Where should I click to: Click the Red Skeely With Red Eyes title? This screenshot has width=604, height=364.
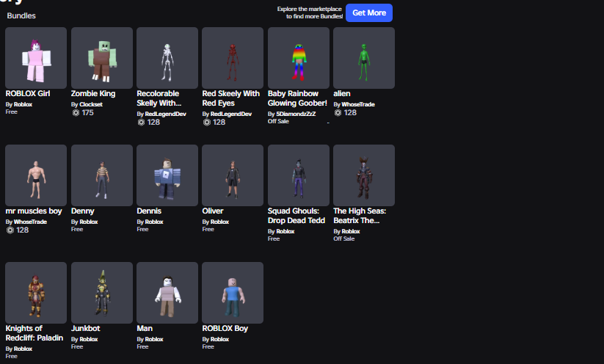pyautogui.click(x=230, y=98)
